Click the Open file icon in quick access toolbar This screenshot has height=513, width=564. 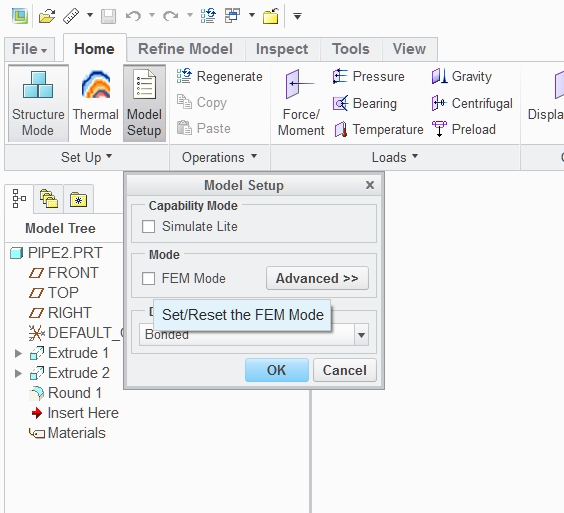[x=47, y=16]
